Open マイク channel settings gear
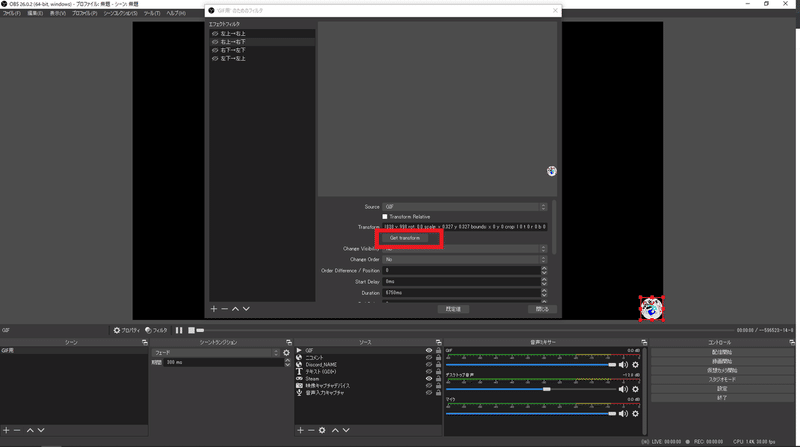 coord(635,414)
